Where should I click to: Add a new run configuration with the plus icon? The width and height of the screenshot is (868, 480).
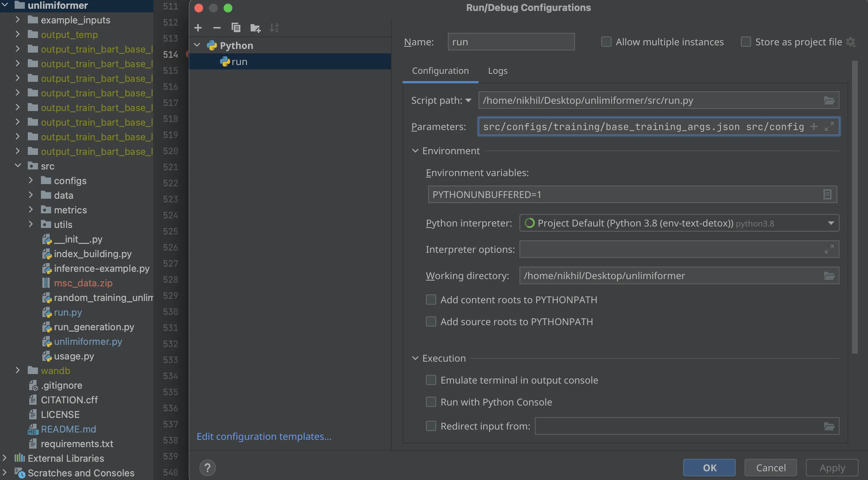[x=198, y=28]
